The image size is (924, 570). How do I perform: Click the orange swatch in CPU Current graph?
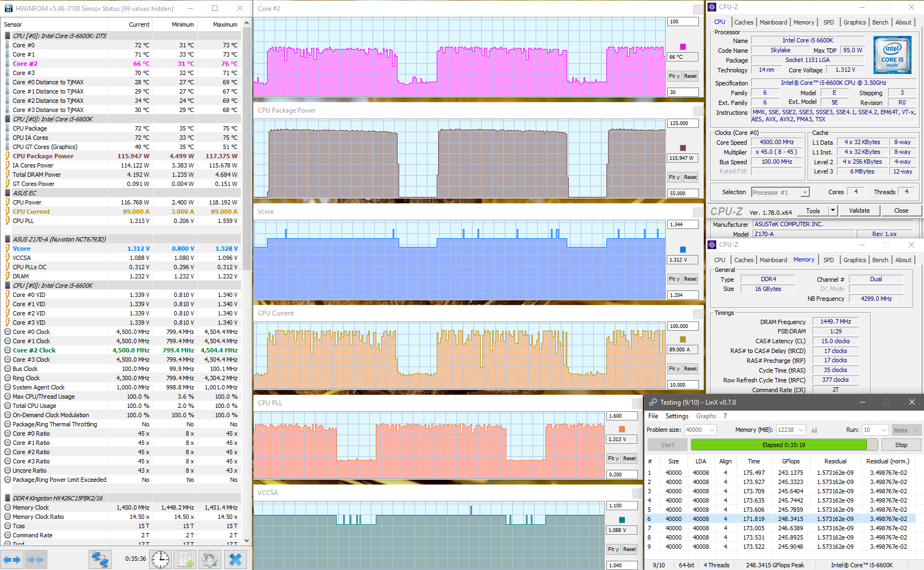683,339
